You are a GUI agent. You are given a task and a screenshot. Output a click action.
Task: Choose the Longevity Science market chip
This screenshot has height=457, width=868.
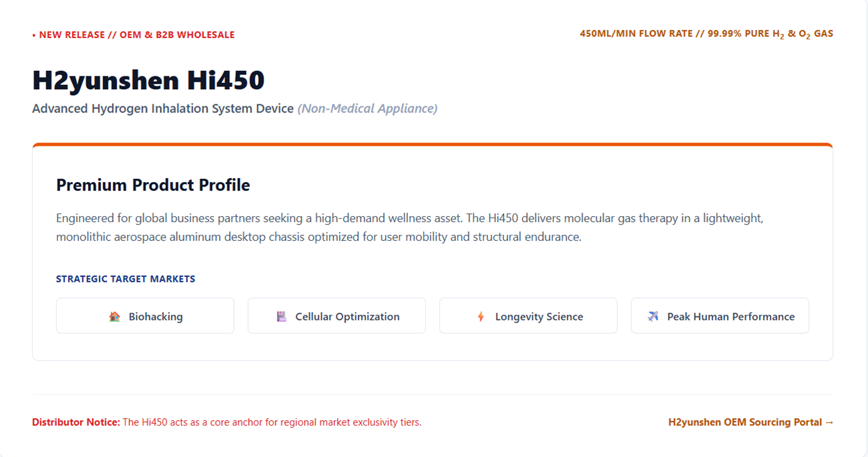click(x=528, y=316)
